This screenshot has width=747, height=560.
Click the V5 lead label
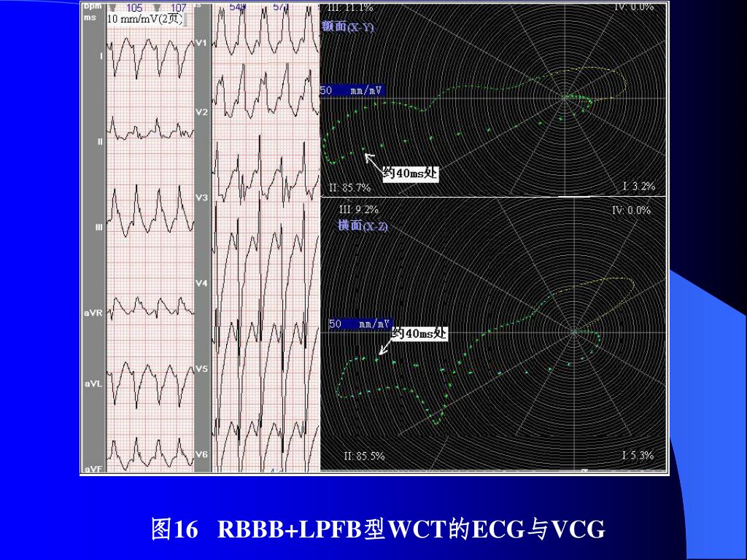click(x=202, y=369)
